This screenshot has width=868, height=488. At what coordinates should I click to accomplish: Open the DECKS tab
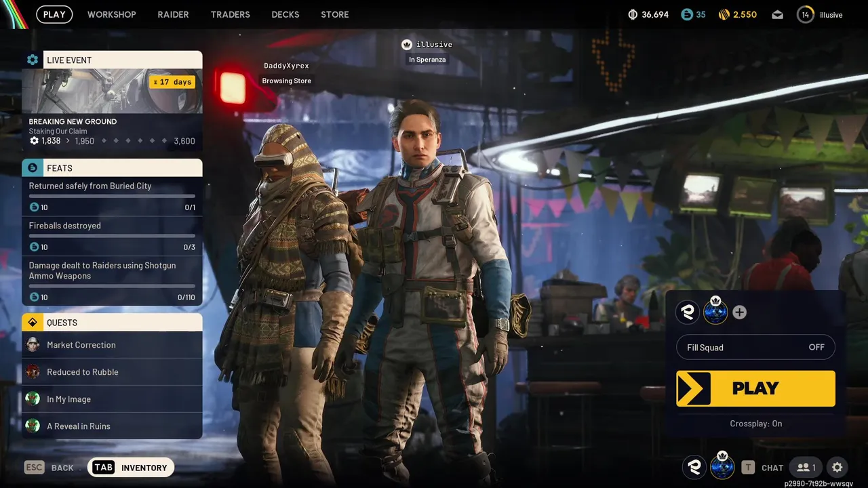[x=285, y=14]
